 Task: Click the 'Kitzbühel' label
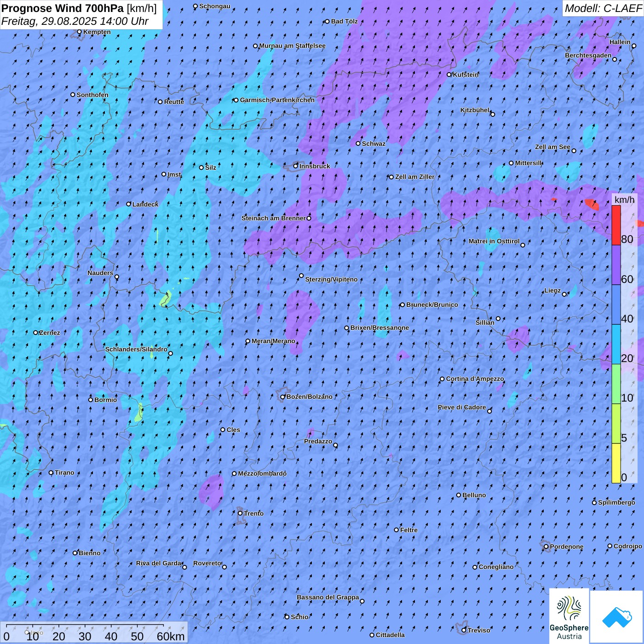click(475, 110)
